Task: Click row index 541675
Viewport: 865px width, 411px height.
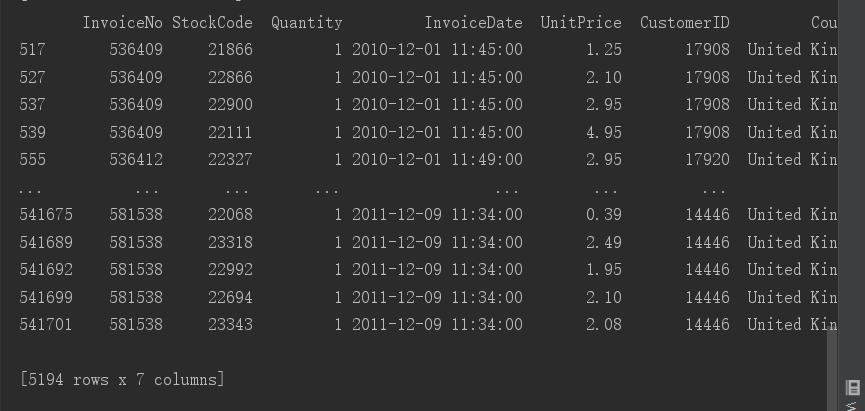Action: click(x=46, y=214)
